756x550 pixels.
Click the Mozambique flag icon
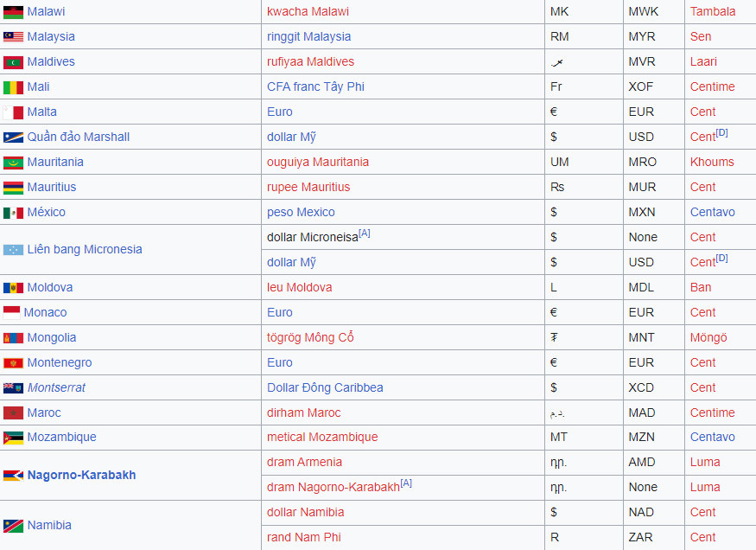coord(13,438)
